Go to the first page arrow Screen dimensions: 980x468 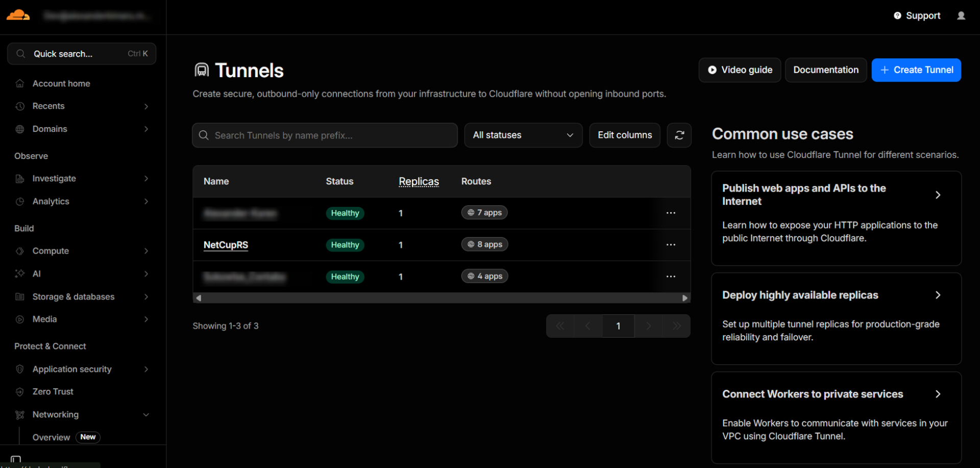560,326
